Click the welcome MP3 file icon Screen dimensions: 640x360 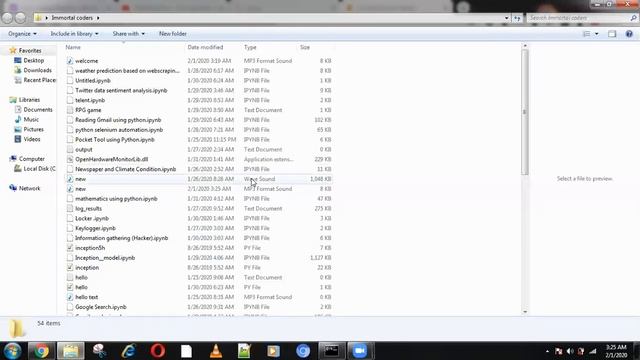(x=70, y=61)
